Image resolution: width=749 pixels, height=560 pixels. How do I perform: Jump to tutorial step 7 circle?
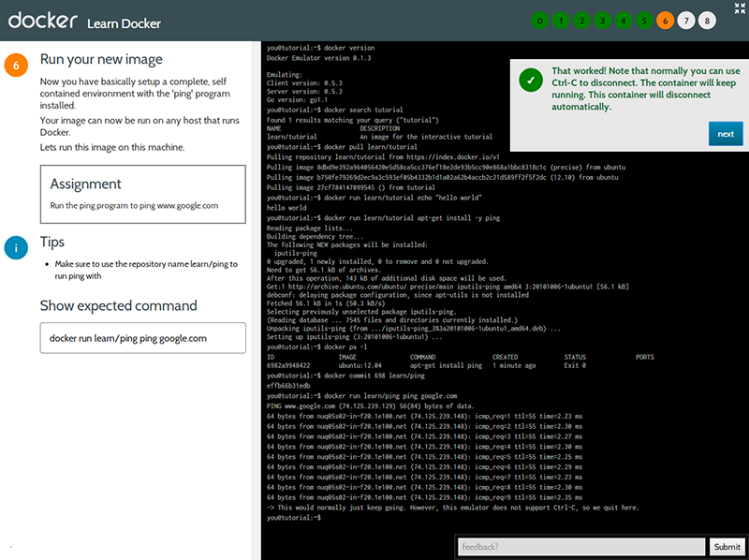point(686,21)
